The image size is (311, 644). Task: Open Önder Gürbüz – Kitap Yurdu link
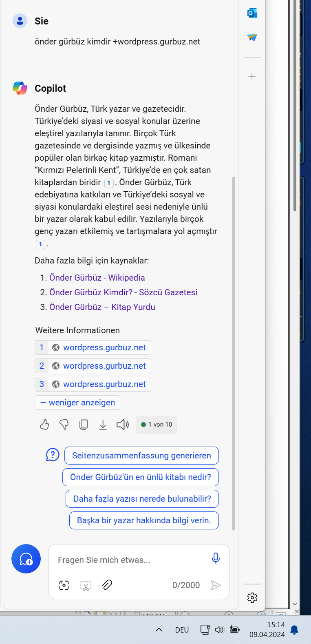tap(102, 307)
